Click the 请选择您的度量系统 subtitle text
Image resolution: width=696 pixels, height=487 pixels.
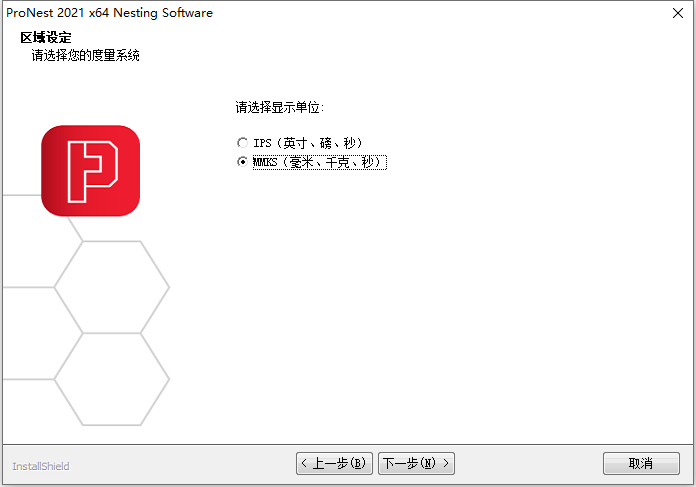(x=85, y=55)
